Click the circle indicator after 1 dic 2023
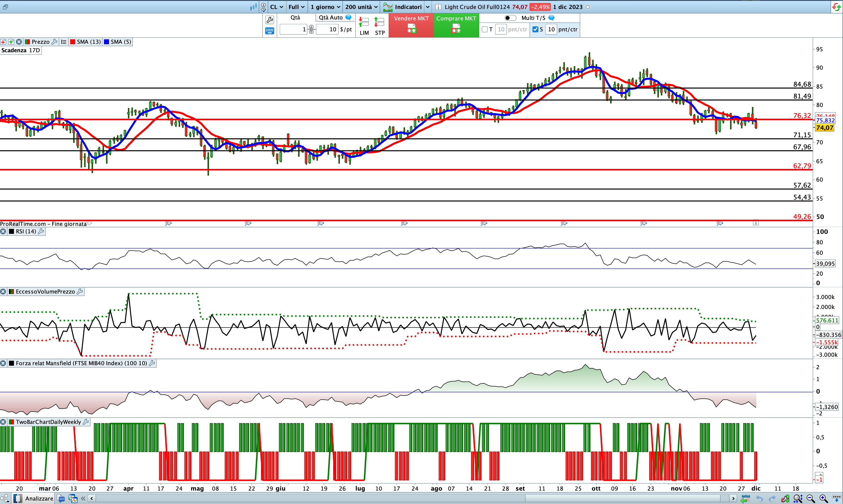843x504 pixels. pos(587,7)
